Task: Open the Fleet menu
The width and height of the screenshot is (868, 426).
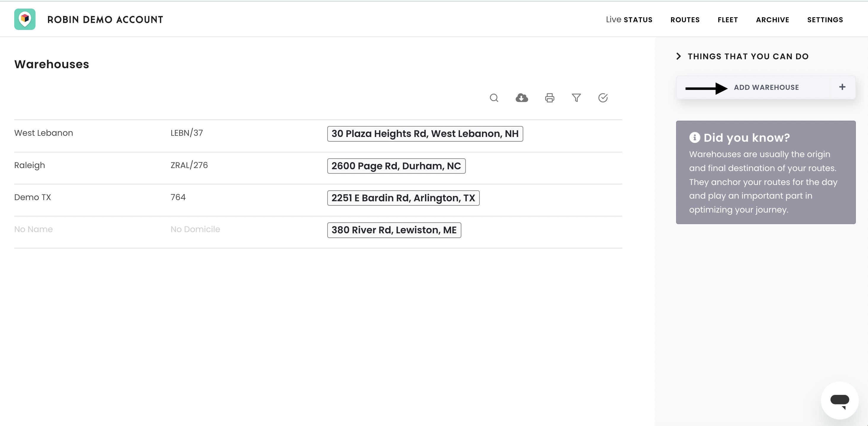Action: coord(728,20)
